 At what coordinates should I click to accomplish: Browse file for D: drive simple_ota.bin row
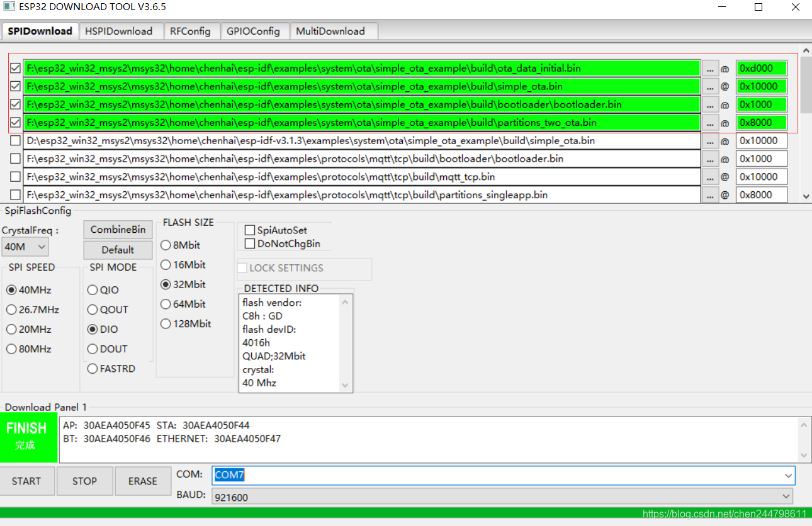point(710,141)
